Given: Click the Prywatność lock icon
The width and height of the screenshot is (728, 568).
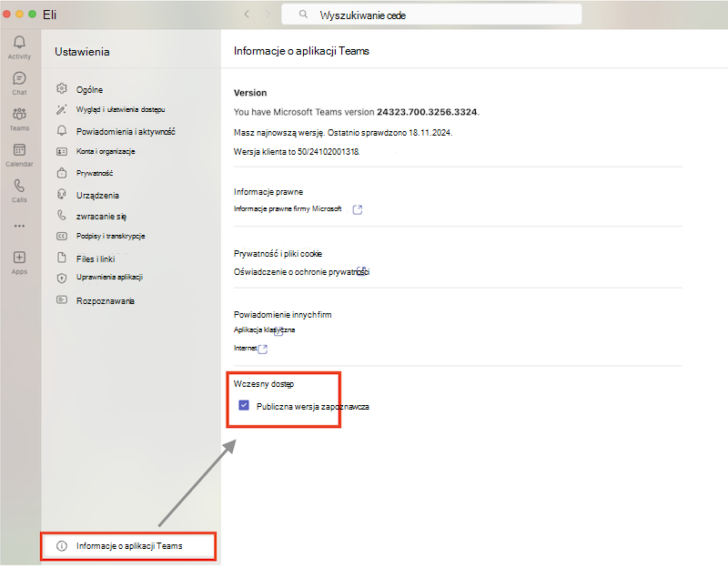Looking at the screenshot, I should click(62, 173).
